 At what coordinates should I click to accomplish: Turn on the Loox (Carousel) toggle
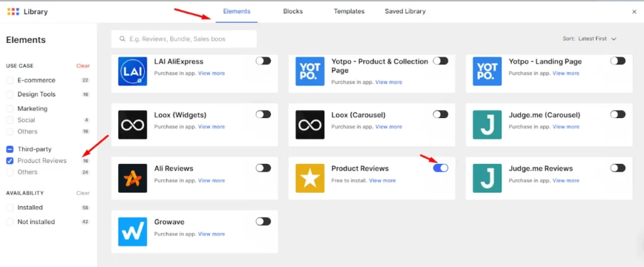(441, 114)
